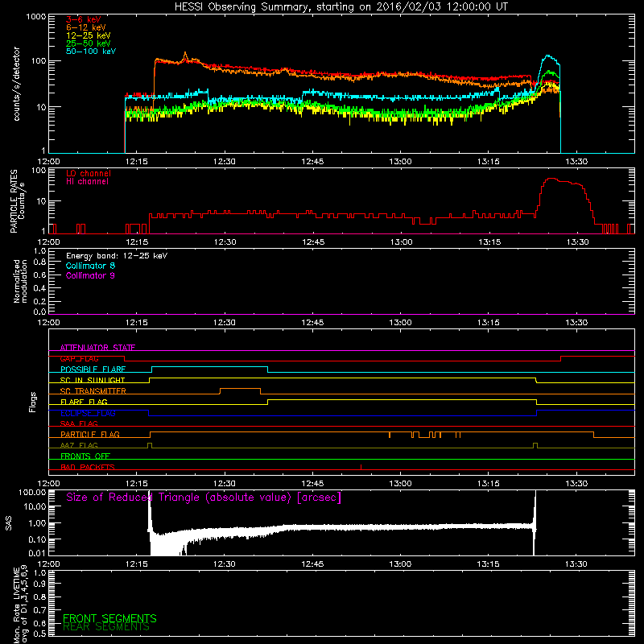Select the 50-100 keV legend label
Image resolution: width=644 pixels, height=644 pixels.
pos(91,52)
